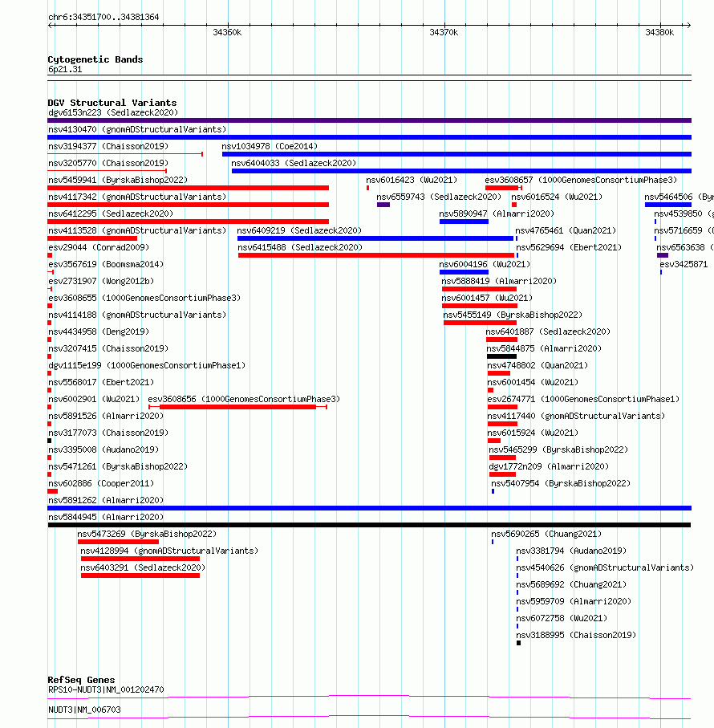Select variant dgv6153n223 (Sedlazeck2020)
This screenshot has width=714, height=728.
[113, 113]
